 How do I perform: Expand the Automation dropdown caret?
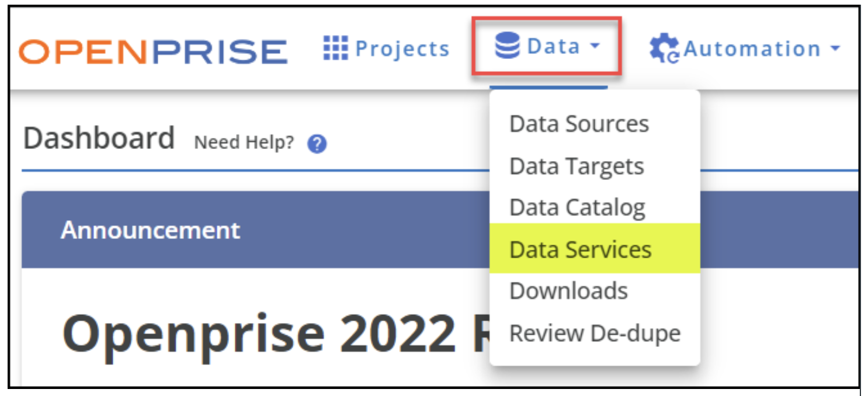[835, 49]
